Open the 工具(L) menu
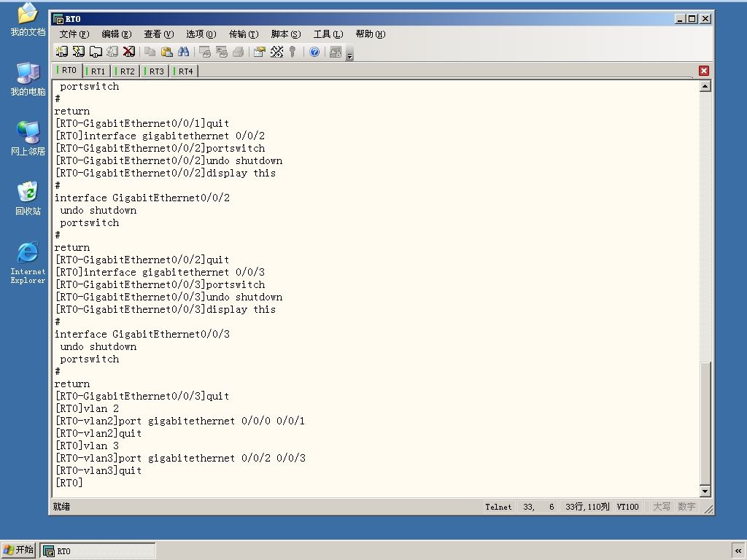 coord(328,34)
